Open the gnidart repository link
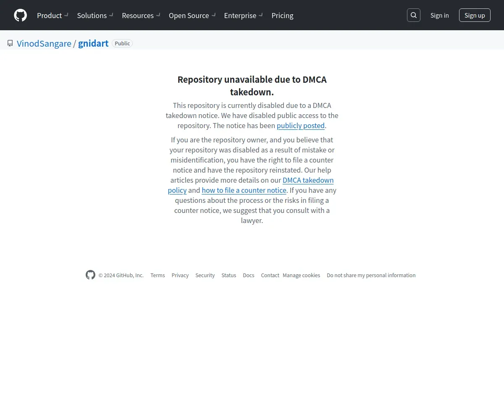Image resolution: width=504 pixels, height=420 pixels. pos(93,43)
